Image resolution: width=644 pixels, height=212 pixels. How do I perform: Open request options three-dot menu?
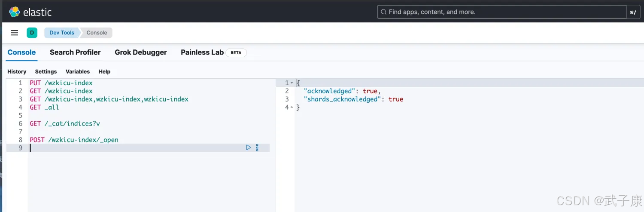coord(257,147)
